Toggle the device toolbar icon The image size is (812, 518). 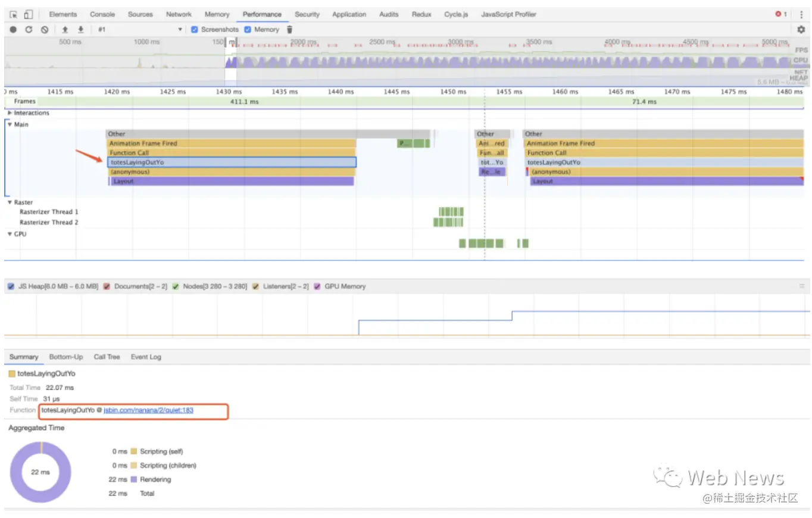click(x=27, y=14)
